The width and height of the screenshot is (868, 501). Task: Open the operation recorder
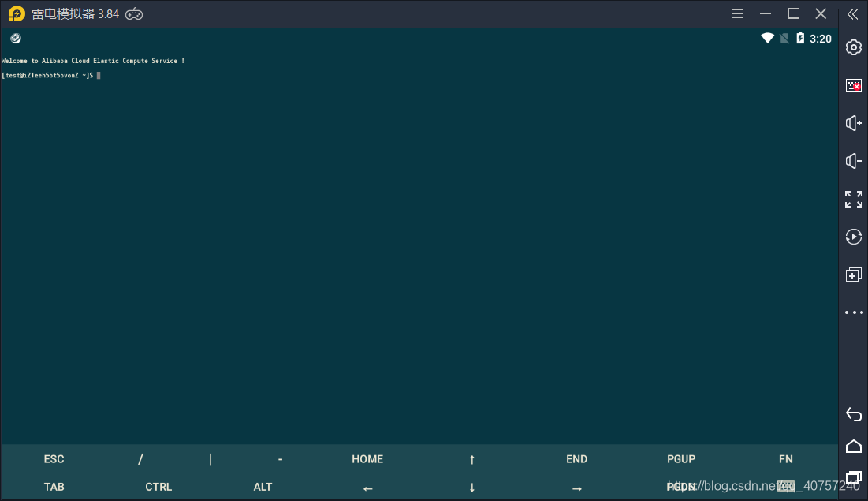pos(854,237)
